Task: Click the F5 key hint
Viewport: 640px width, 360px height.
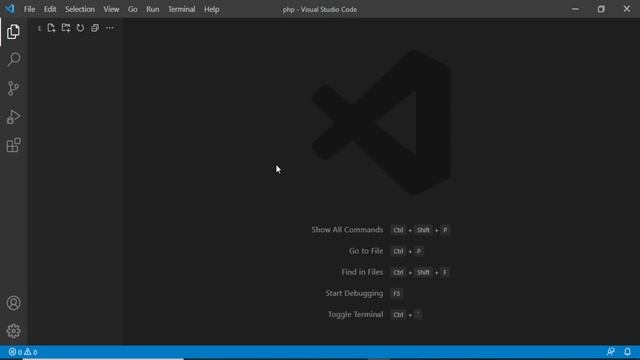Action: click(397, 293)
